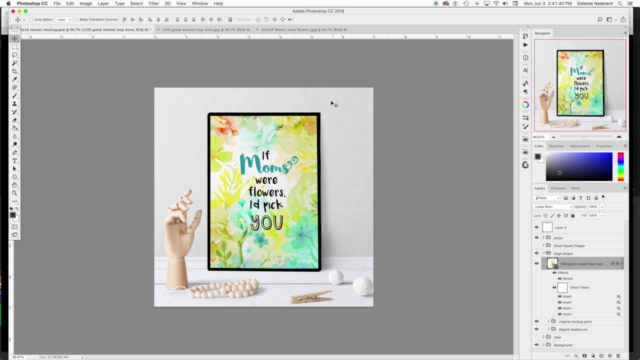Open the Layer menu

tap(103, 3)
